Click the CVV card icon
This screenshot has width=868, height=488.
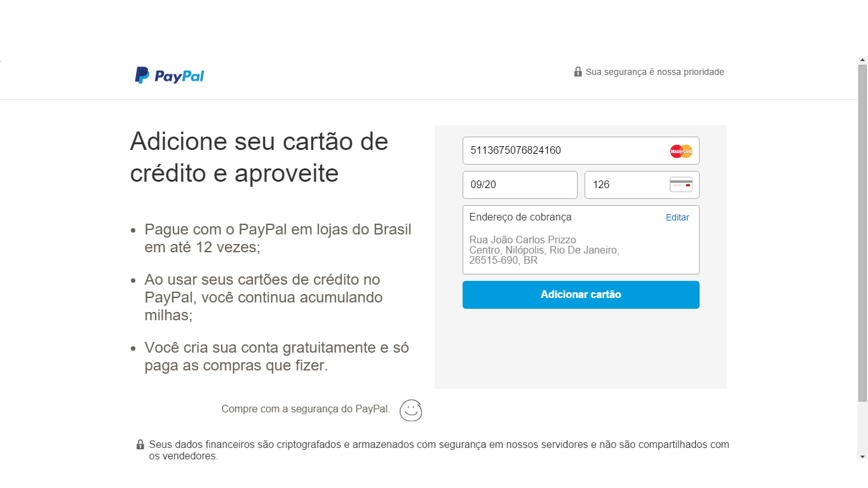(x=681, y=185)
